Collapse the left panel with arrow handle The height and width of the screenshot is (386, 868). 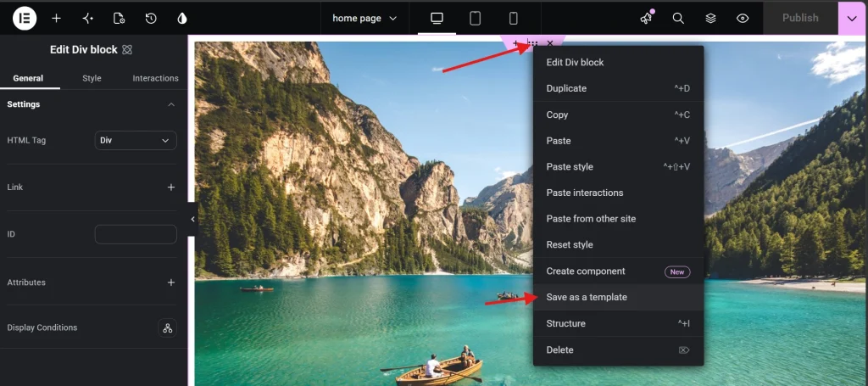[x=192, y=220]
